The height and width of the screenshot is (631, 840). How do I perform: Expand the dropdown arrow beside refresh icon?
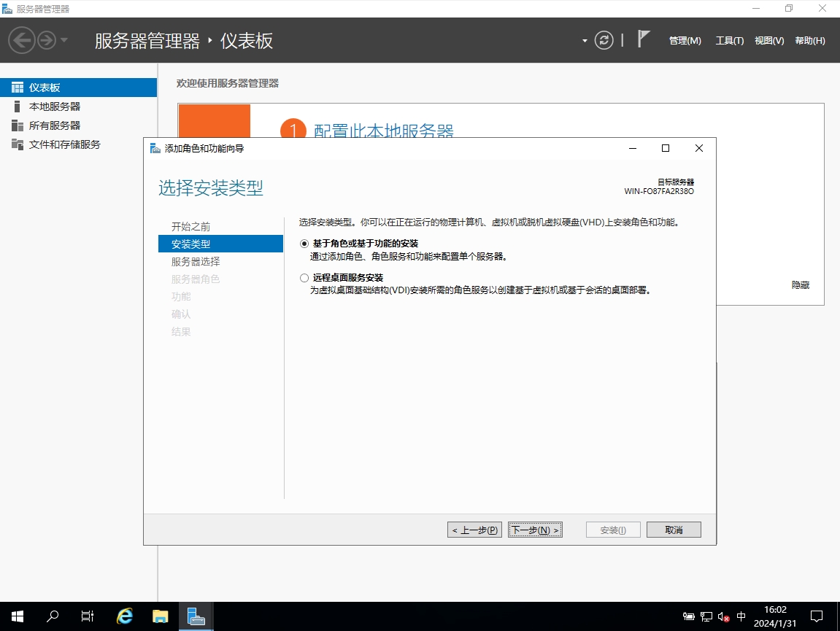[x=585, y=41]
